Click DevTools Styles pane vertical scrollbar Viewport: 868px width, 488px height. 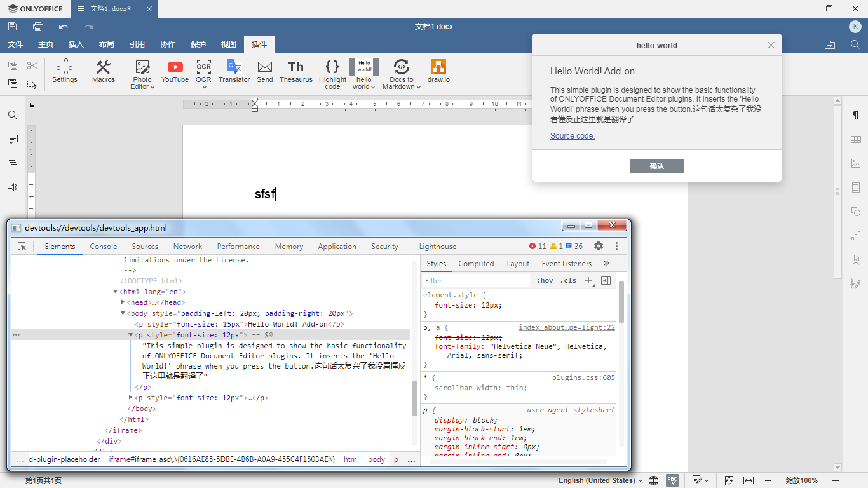(x=621, y=302)
